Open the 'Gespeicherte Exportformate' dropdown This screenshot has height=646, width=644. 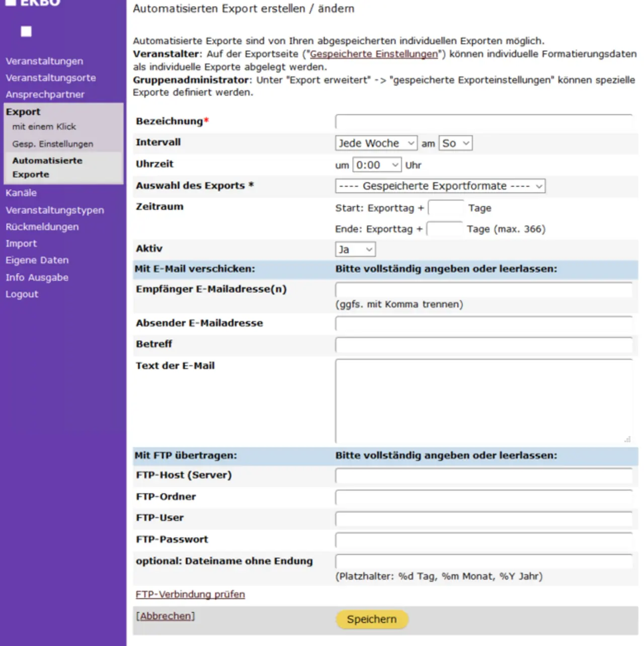440,186
